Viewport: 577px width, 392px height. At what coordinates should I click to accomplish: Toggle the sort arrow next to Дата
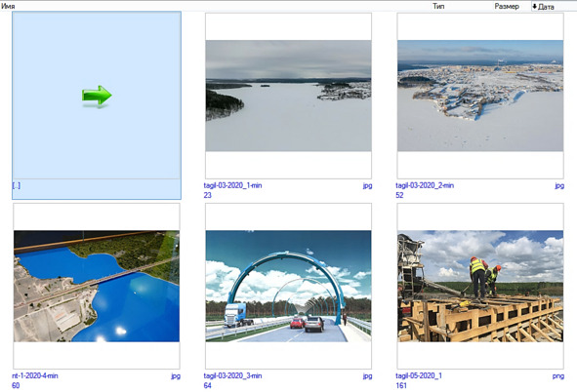pyautogui.click(x=535, y=7)
